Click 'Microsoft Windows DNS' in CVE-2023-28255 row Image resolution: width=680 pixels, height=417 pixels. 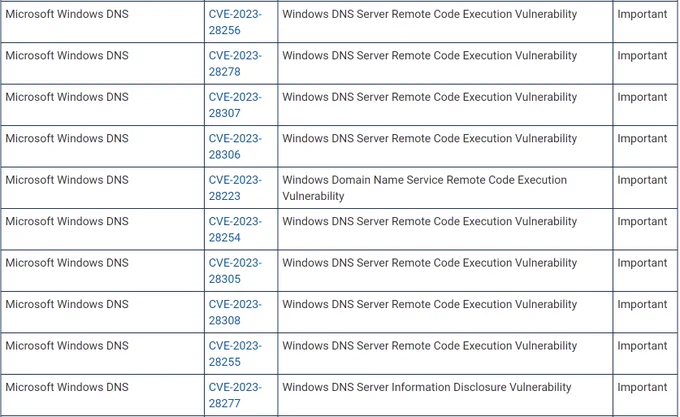coord(67,346)
